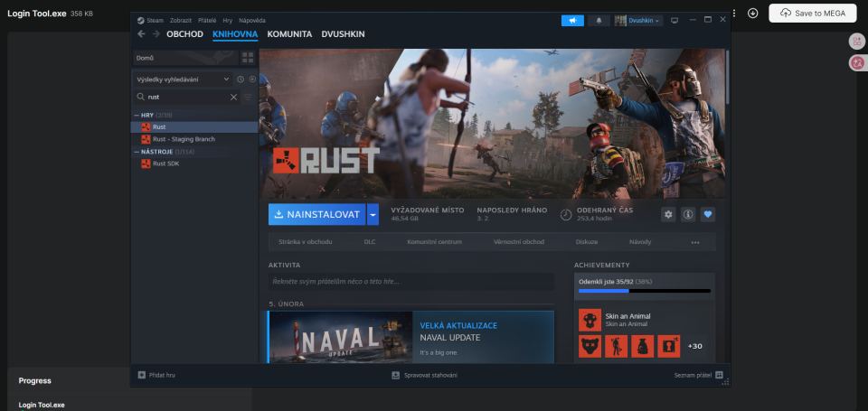Click the recent activity clock icon
Screen dimensions: 868x411
pyautogui.click(x=241, y=79)
